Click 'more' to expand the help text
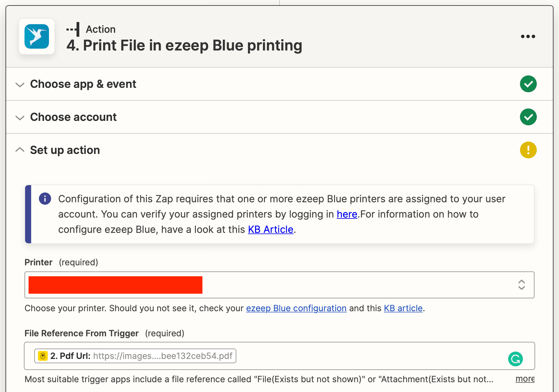Viewport: 559px width, 392px height. coord(525,379)
